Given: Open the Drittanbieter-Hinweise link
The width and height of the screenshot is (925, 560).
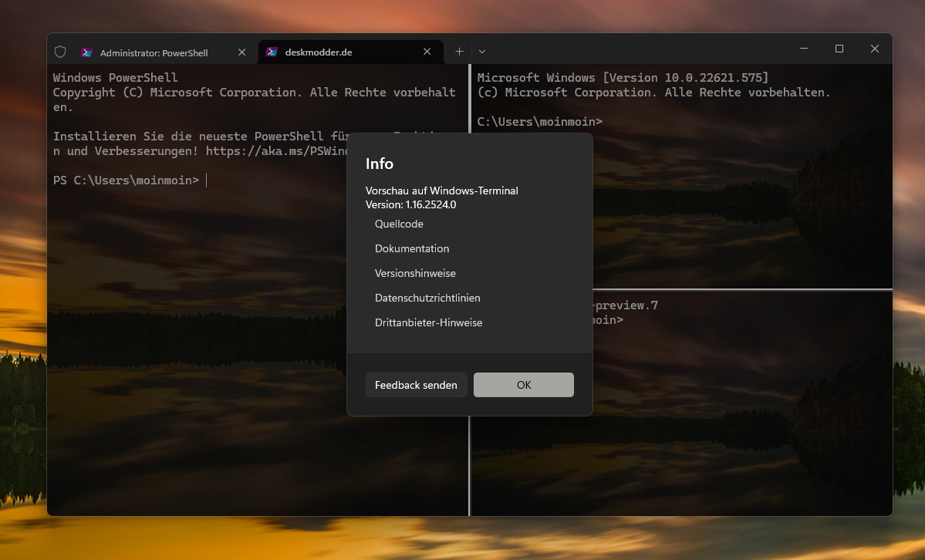Looking at the screenshot, I should (x=429, y=323).
